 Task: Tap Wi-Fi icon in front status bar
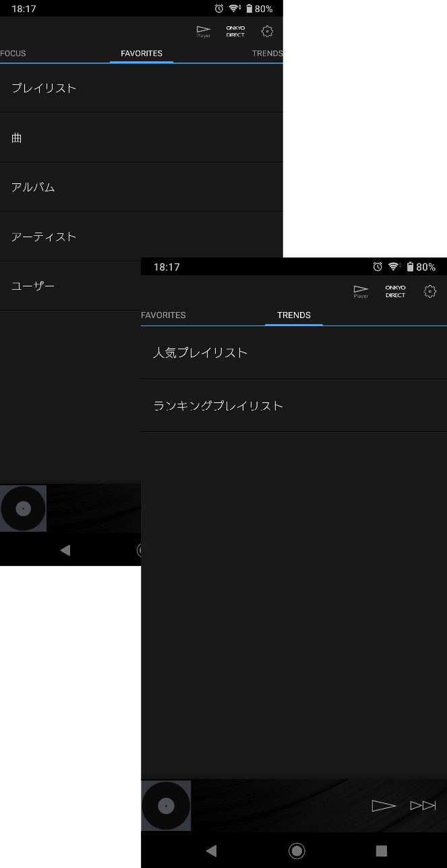394,267
